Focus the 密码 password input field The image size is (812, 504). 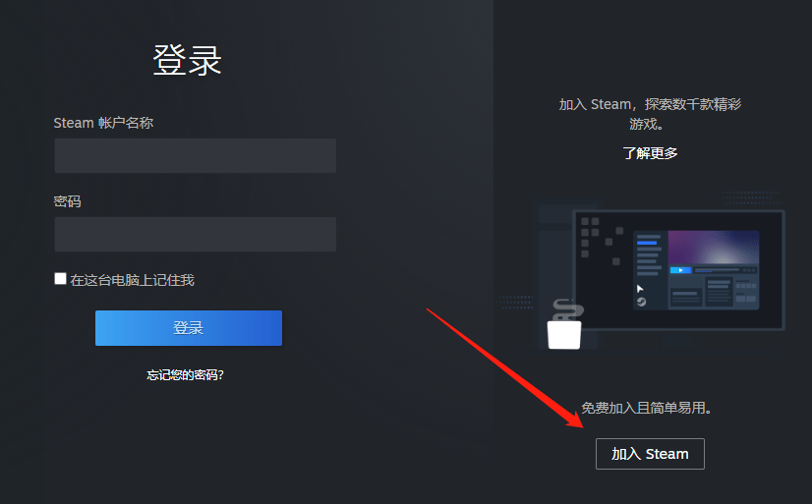click(196, 234)
